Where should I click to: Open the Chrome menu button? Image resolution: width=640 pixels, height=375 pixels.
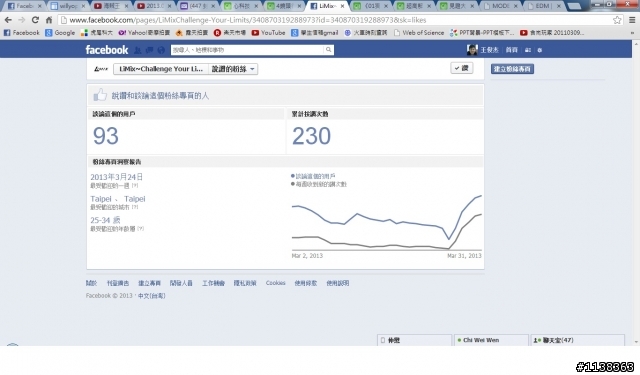pyautogui.click(x=632, y=20)
